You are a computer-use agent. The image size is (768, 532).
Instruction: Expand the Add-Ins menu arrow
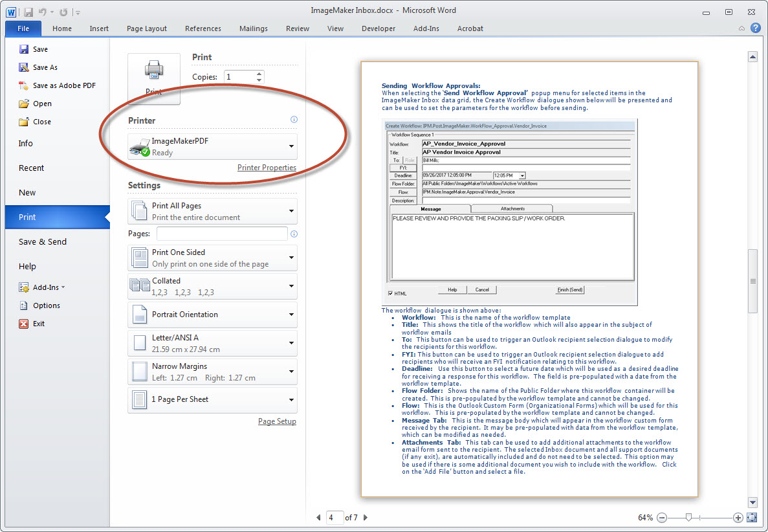coord(63,287)
